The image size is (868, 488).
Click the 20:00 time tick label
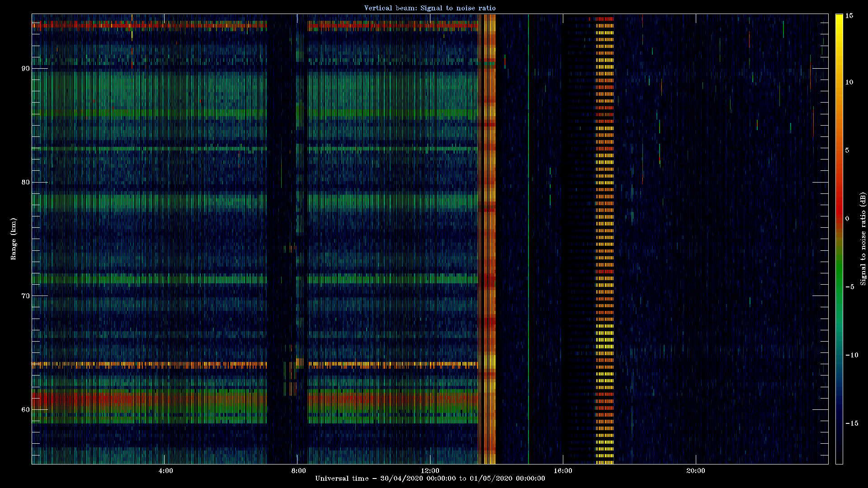(x=695, y=470)
